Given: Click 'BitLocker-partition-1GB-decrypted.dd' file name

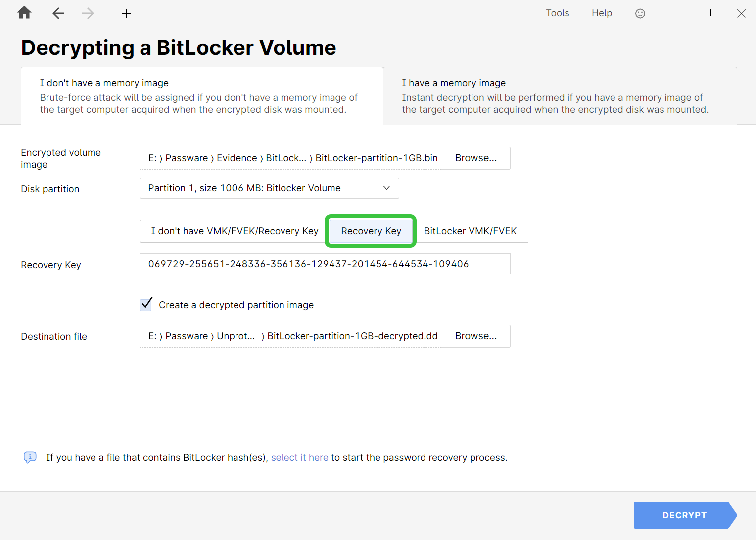Looking at the screenshot, I should (352, 336).
